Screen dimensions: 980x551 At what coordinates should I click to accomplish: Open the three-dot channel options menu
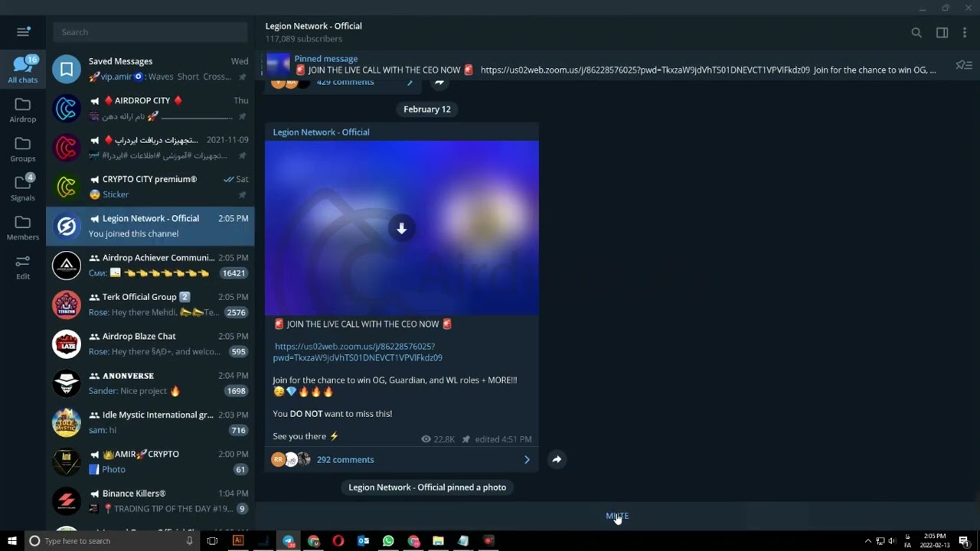(x=964, y=32)
